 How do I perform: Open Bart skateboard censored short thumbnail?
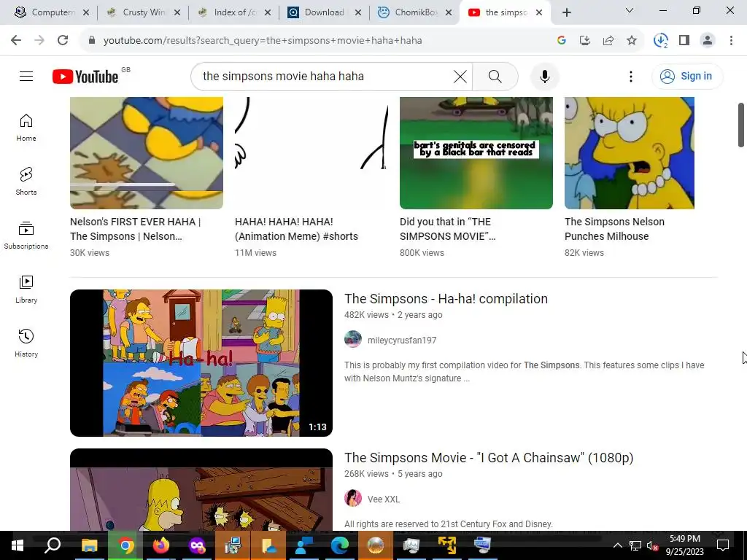476,153
